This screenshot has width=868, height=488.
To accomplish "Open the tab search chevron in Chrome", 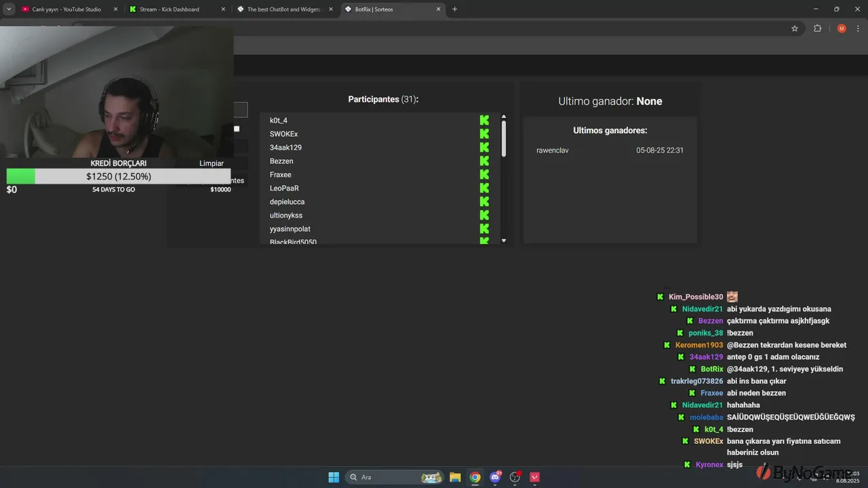I will click(x=9, y=9).
